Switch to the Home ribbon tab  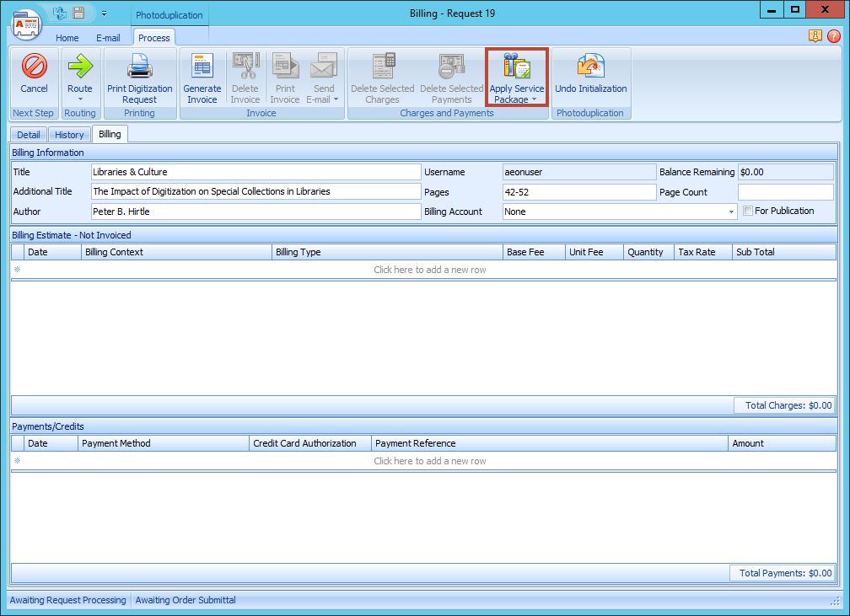click(67, 38)
